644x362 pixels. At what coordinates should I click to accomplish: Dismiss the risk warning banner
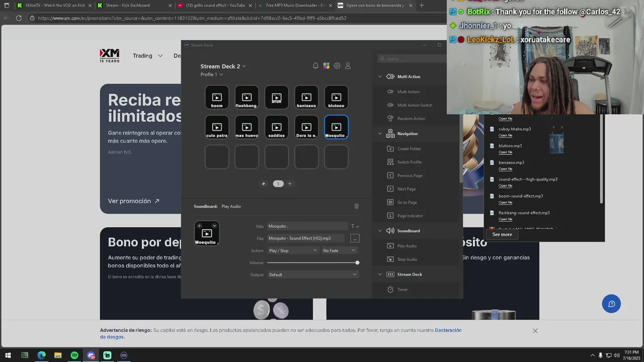(x=535, y=331)
